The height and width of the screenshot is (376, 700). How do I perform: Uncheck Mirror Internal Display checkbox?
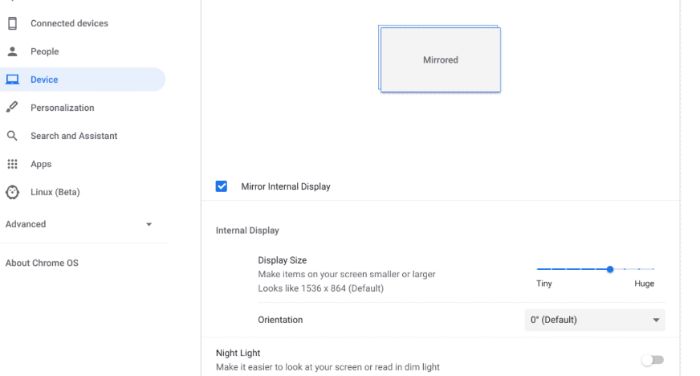tap(221, 186)
